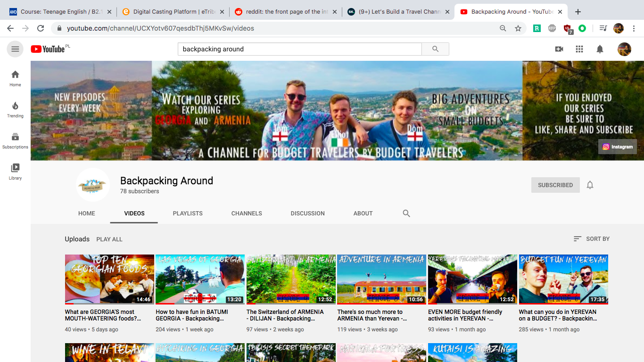Image resolution: width=644 pixels, height=362 pixels.
Task: Click the SUBSCRIBED button
Action: 555,185
